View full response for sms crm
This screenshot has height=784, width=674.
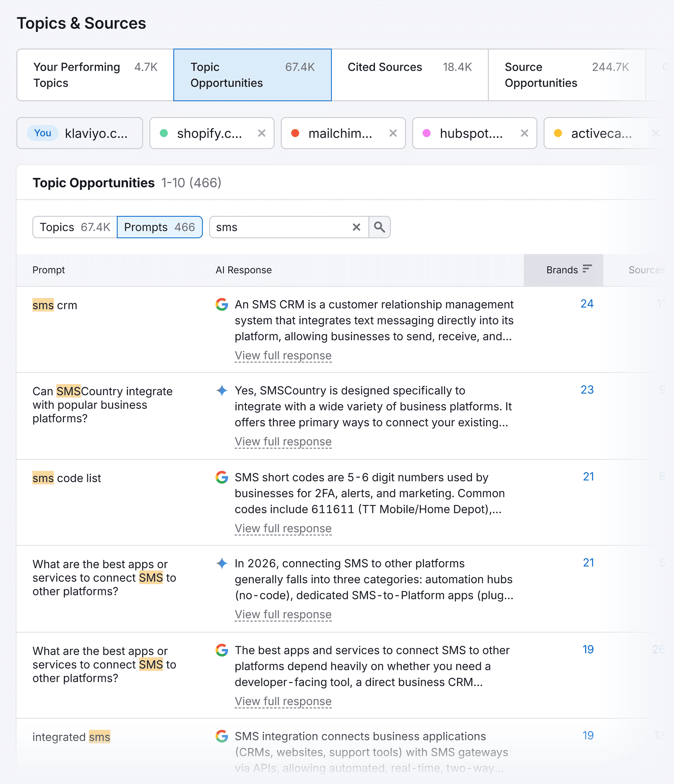click(x=283, y=356)
